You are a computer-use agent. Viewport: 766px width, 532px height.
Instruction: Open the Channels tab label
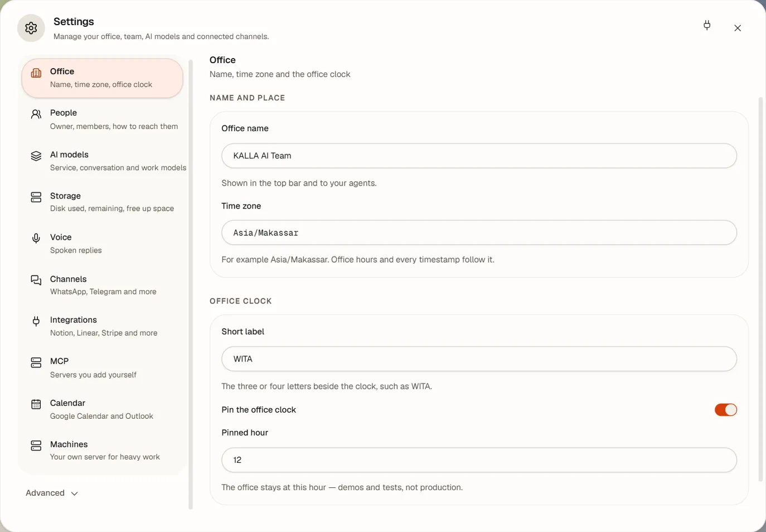[x=68, y=279]
